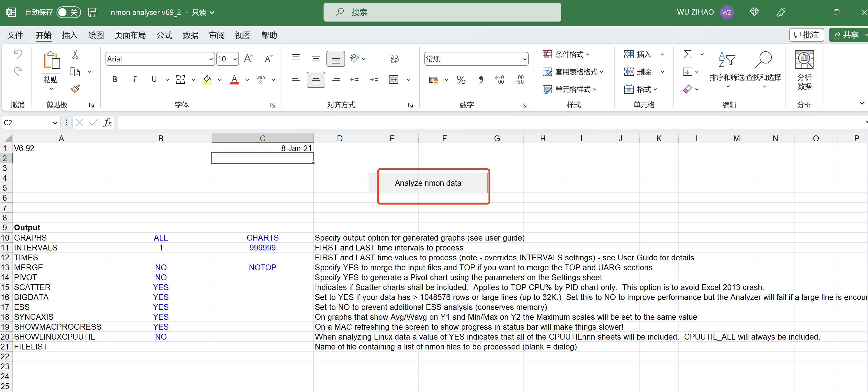The image size is (868, 392).
Task: Click the Undo arrow icon
Action: pos(18,54)
